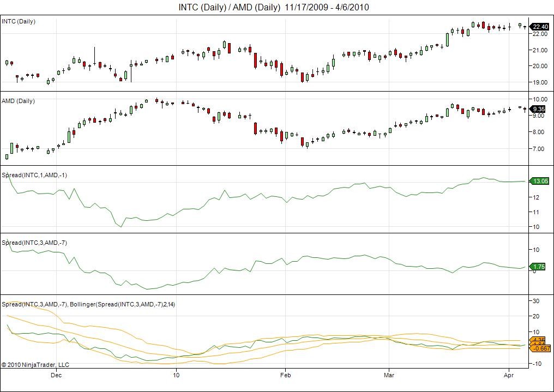The image size is (554, 392).
Task: Click the 10.00 price label on AMD axis
Action: (540, 99)
